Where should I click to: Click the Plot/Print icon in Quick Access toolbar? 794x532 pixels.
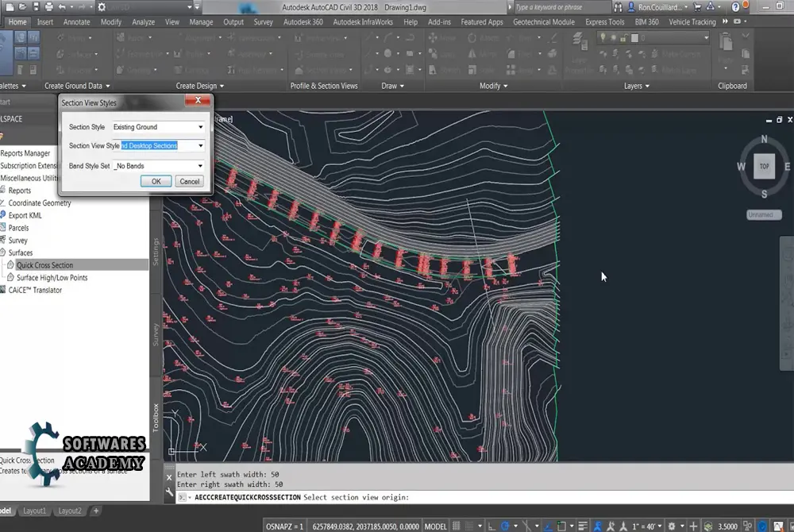coord(48,7)
